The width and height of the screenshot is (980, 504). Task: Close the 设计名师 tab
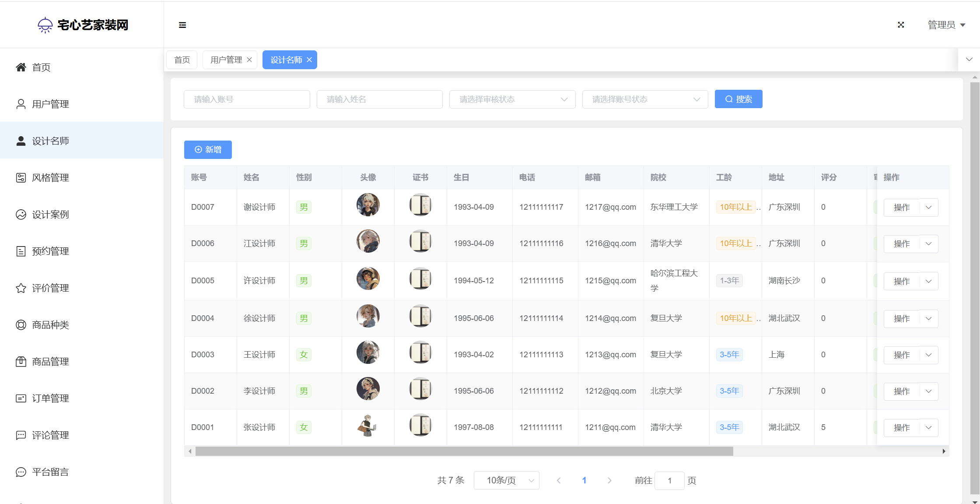[x=309, y=60]
